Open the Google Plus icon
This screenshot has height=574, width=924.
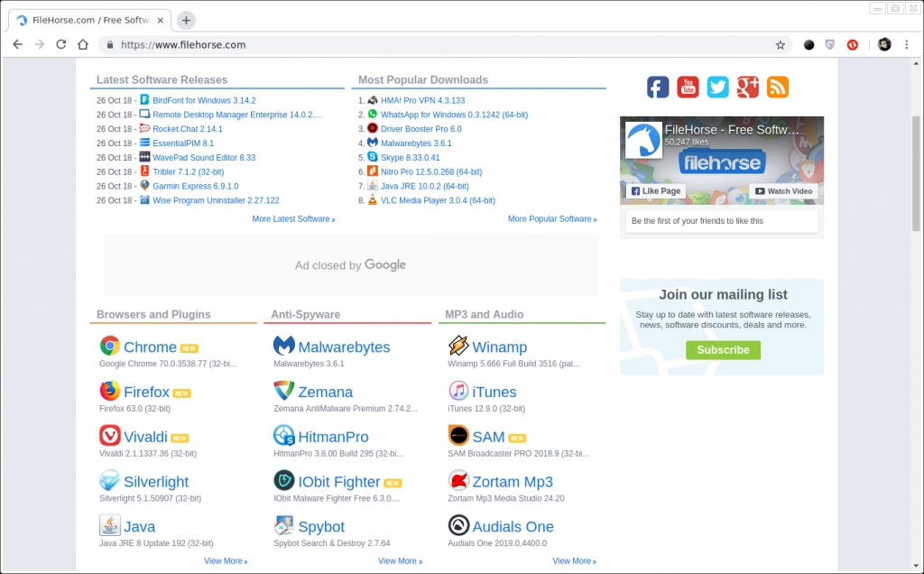pyautogui.click(x=747, y=87)
